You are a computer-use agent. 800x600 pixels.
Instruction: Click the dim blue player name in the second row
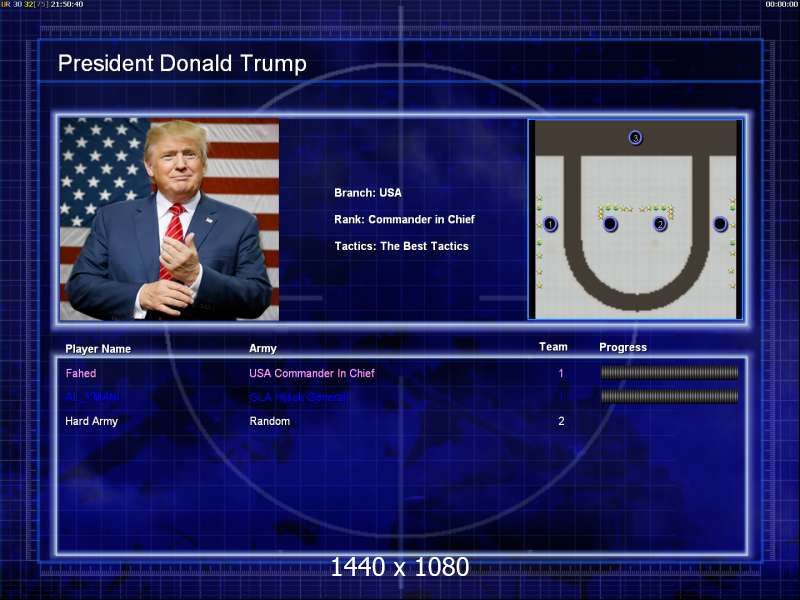pos(92,396)
